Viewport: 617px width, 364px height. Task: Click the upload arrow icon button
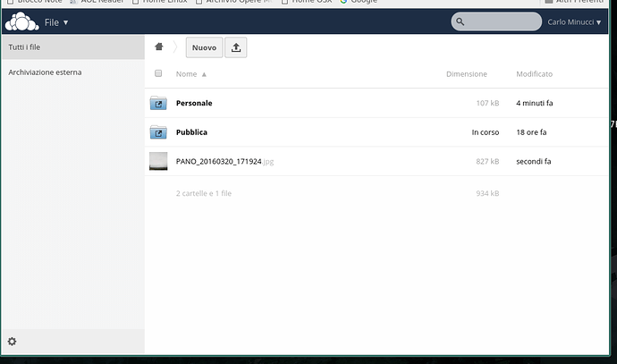pos(236,47)
